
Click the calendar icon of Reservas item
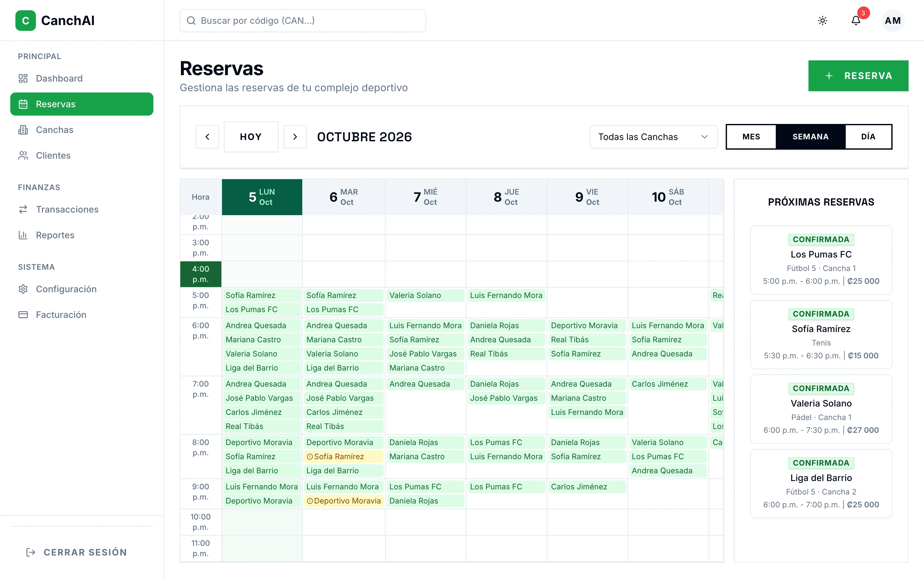(x=23, y=104)
